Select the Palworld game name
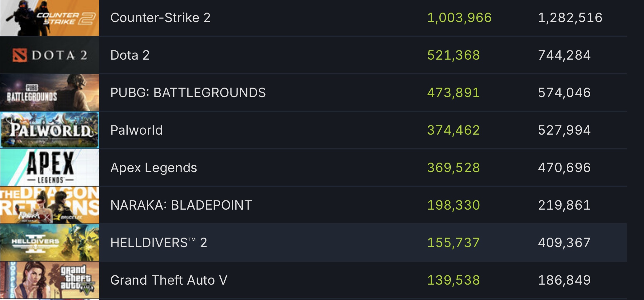Screen dimensions: 644x300 [136, 130]
